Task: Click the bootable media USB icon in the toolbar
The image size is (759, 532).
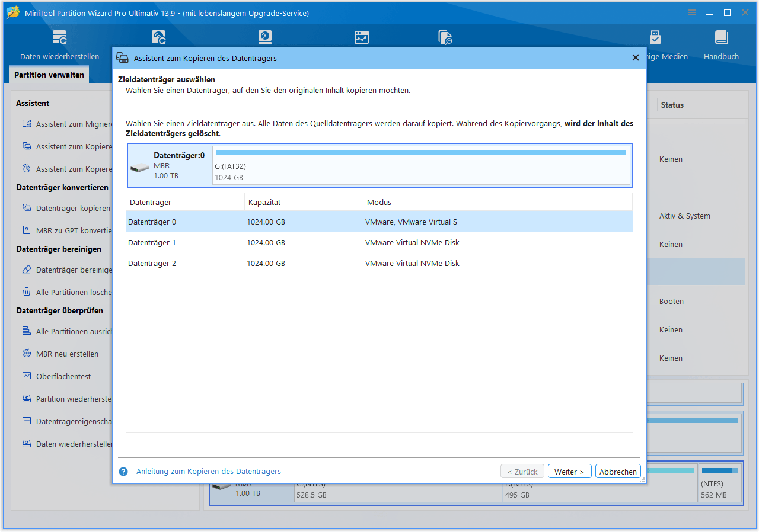Action: point(655,38)
